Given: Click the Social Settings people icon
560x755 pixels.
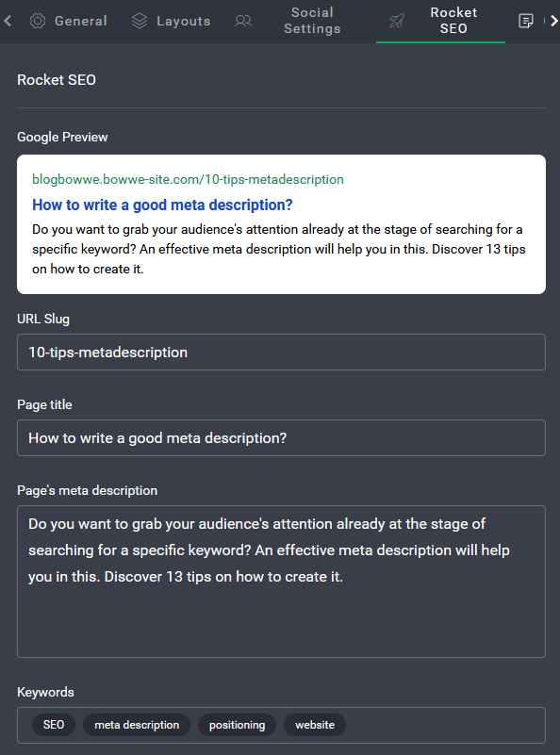Looking at the screenshot, I should pos(243,21).
